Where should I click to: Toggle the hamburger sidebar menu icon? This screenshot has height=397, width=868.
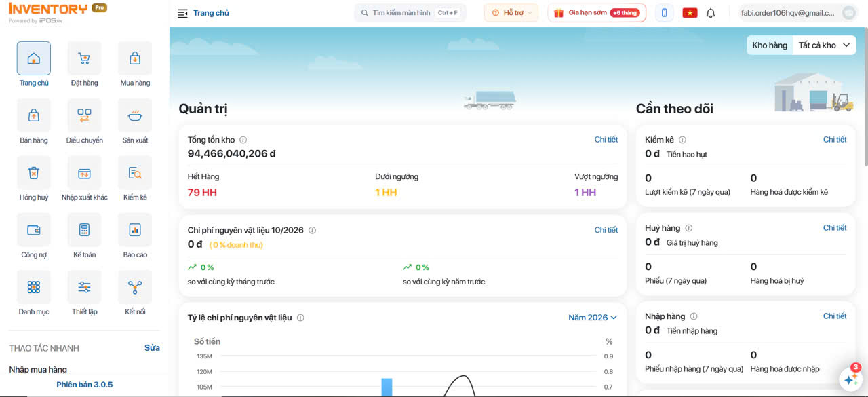click(x=182, y=13)
